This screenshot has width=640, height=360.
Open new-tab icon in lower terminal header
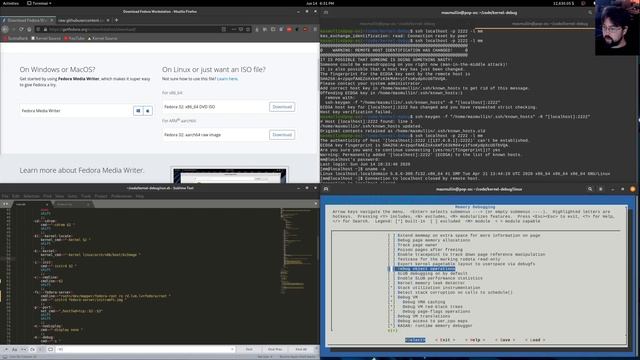[326, 189]
